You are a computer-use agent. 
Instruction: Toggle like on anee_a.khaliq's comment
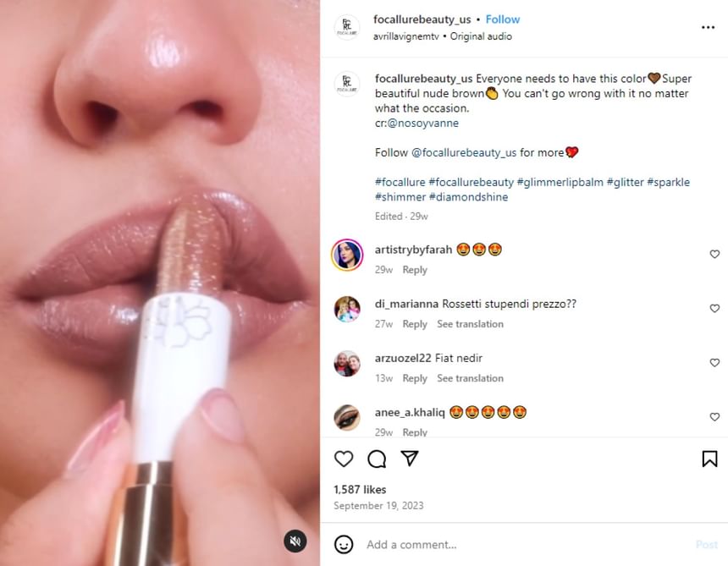click(x=714, y=417)
